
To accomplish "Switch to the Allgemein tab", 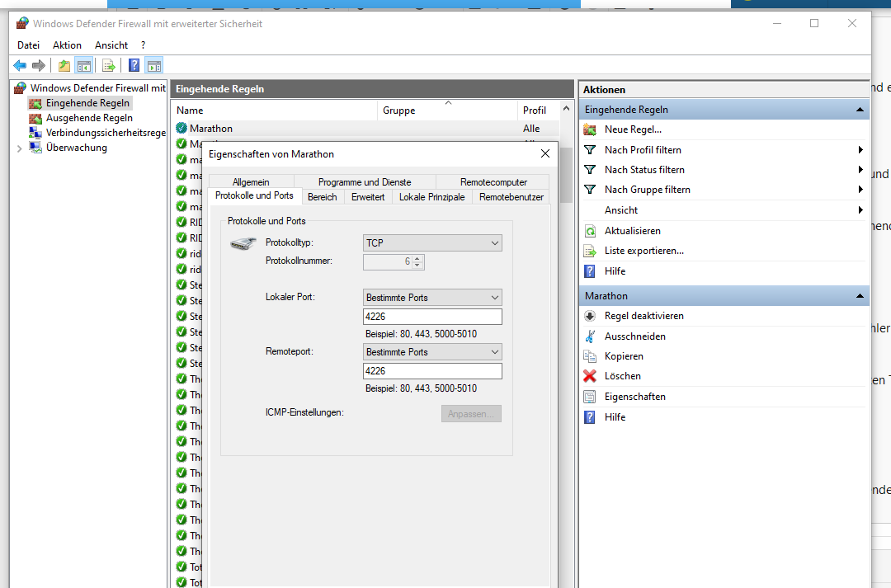I will 251,181.
